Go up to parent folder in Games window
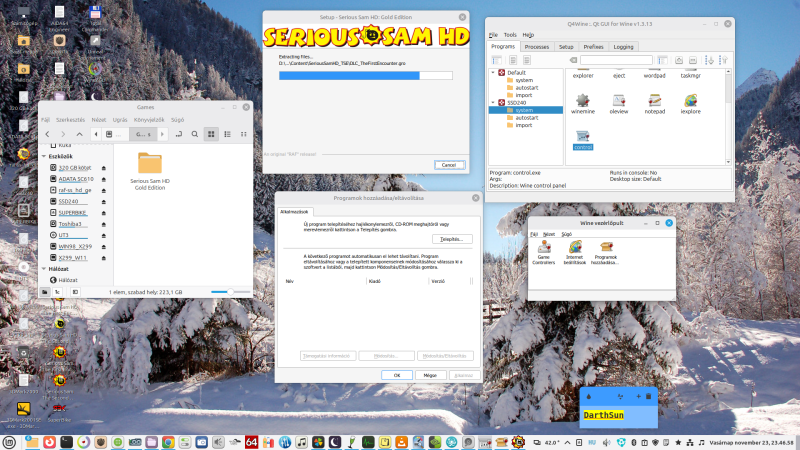800x450 pixels. click(80, 134)
